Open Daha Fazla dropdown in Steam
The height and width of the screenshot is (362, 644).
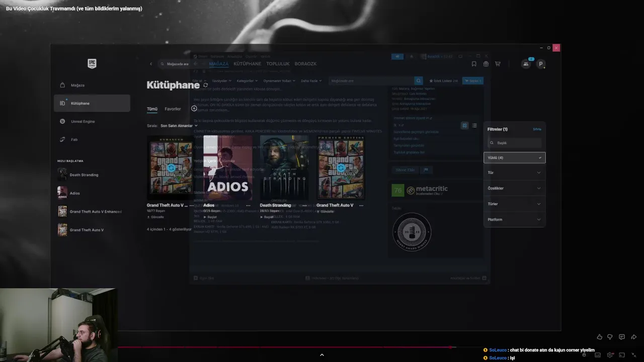coord(311,81)
